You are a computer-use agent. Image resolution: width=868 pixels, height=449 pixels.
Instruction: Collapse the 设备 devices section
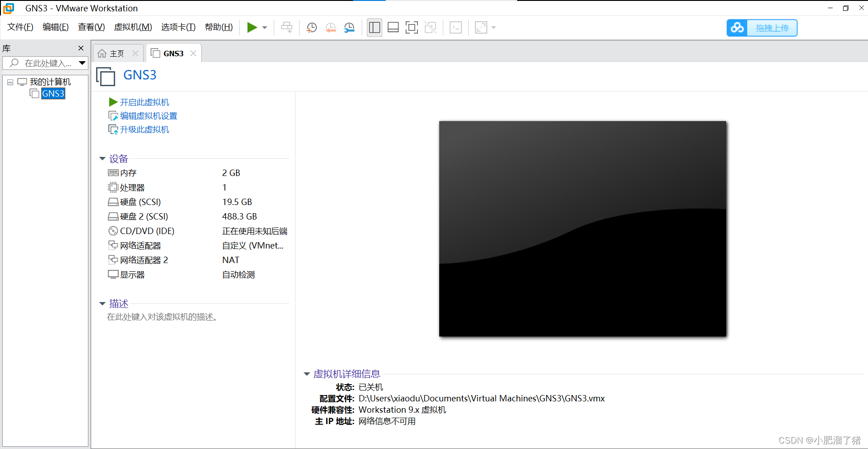coord(102,159)
